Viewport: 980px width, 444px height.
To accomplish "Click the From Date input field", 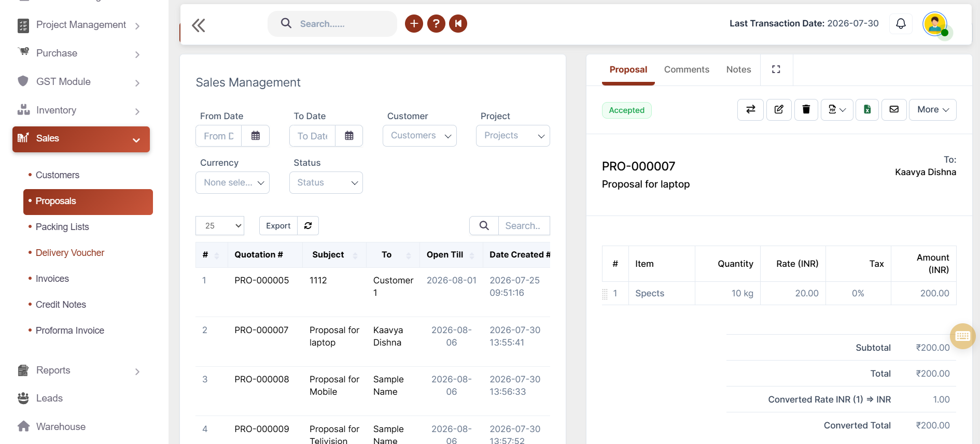I will click(x=219, y=136).
